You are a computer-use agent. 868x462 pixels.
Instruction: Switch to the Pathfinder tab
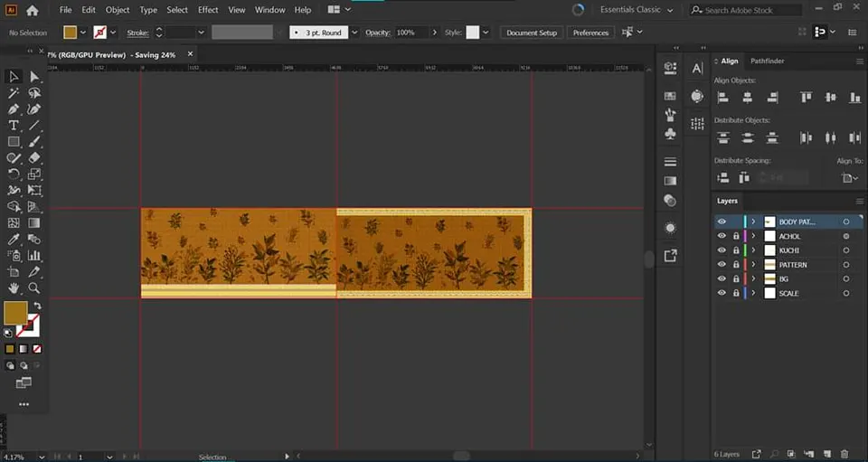coord(768,61)
